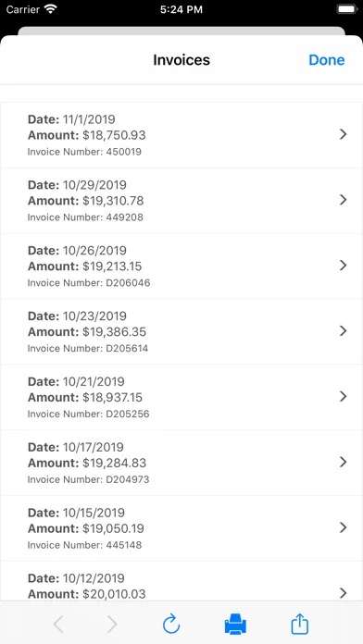Tap chevron beside invoice D204973

pyautogui.click(x=344, y=462)
